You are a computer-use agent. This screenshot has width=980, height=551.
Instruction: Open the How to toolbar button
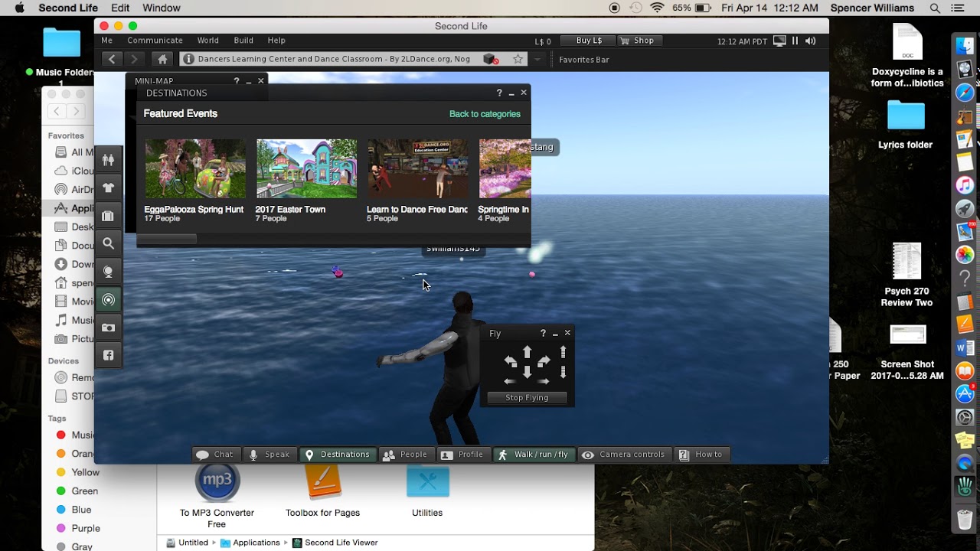coord(701,455)
